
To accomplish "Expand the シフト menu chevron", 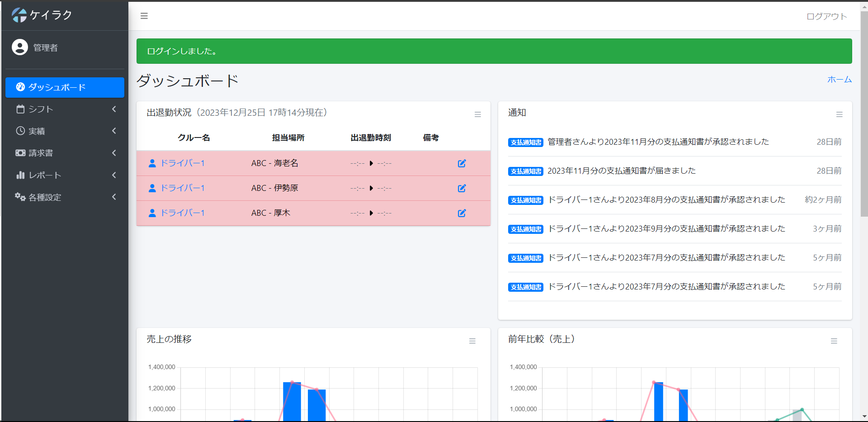I will point(114,109).
